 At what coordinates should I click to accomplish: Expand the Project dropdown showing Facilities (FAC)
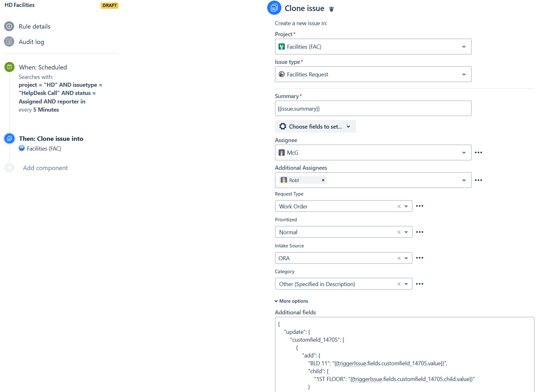(x=373, y=47)
